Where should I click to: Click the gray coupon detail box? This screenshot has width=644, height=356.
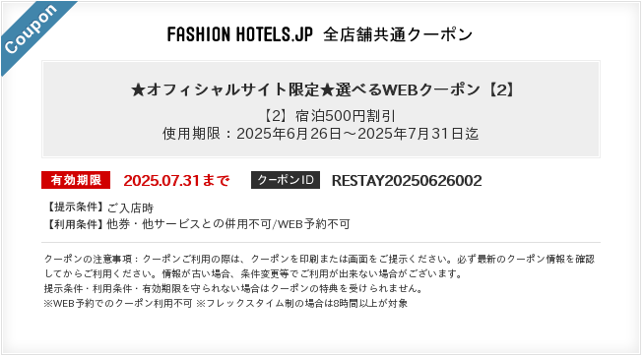coord(321,109)
